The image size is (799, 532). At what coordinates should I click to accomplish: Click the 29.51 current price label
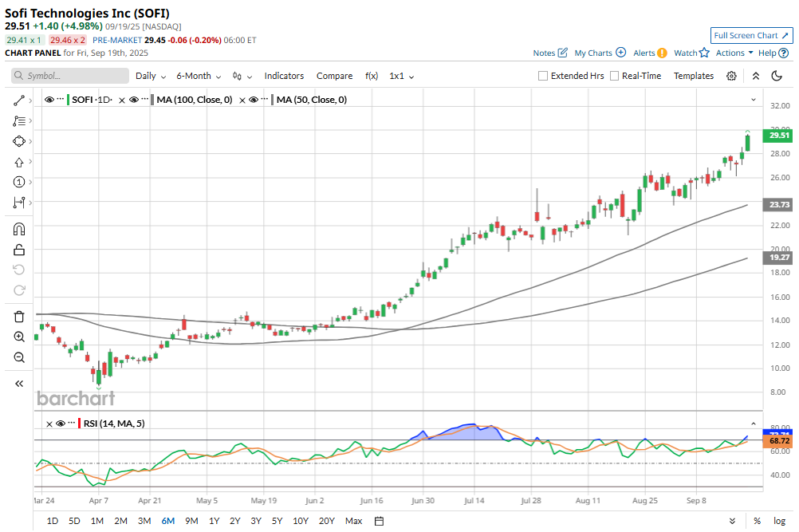tap(777, 135)
